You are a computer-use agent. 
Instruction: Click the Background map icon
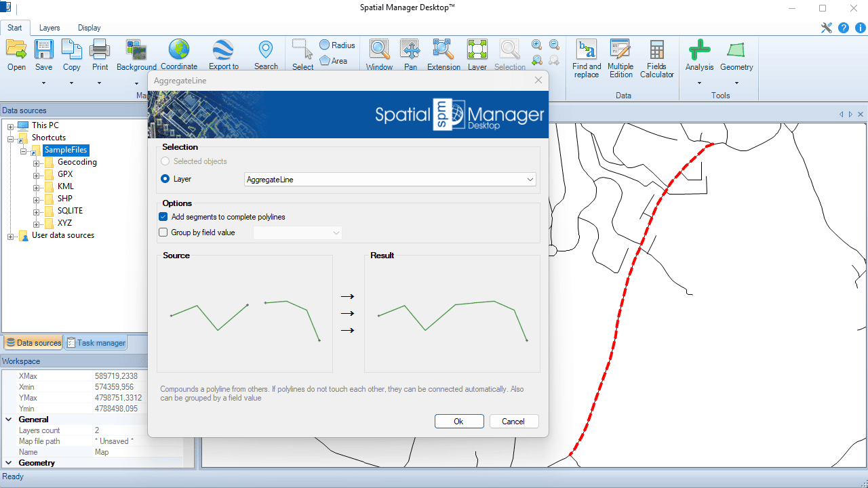click(136, 49)
